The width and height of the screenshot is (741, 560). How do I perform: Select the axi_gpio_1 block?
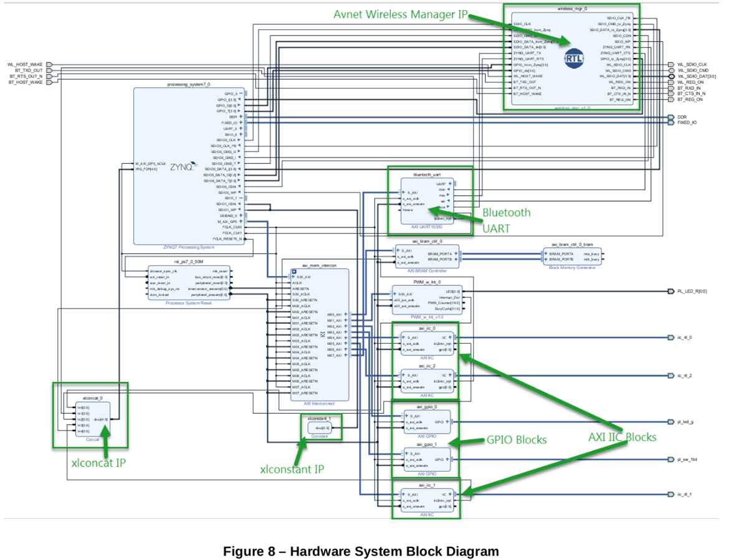click(x=427, y=460)
